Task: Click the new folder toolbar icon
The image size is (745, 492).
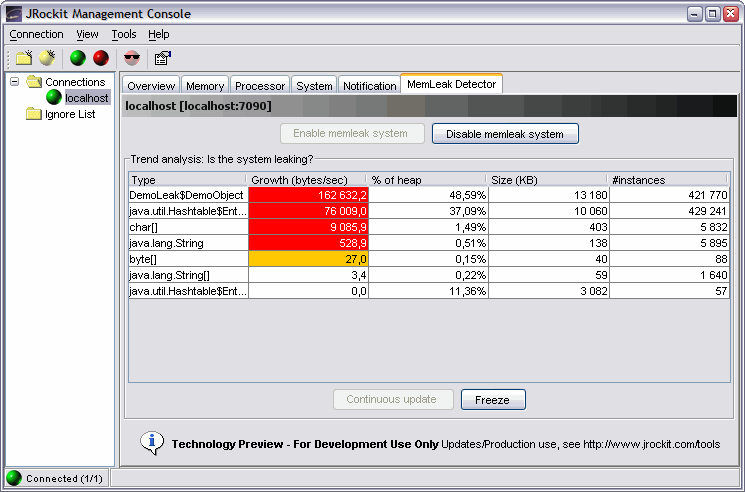Action: point(24,58)
